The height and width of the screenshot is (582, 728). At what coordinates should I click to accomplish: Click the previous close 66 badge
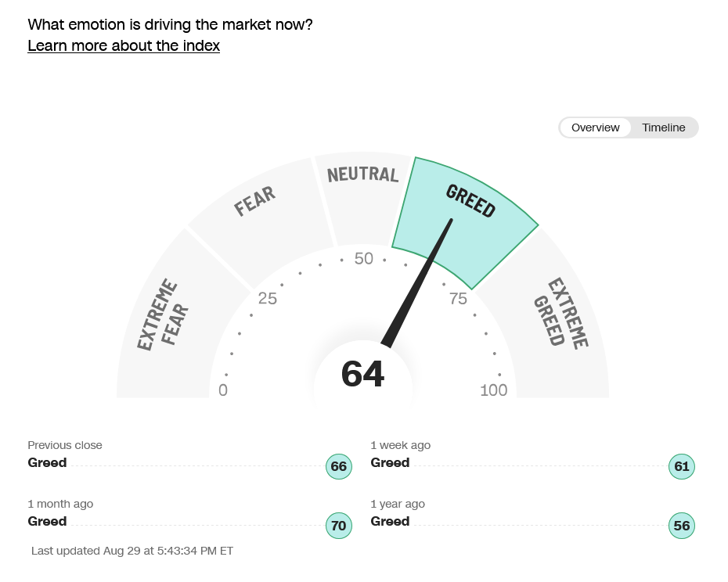point(339,466)
